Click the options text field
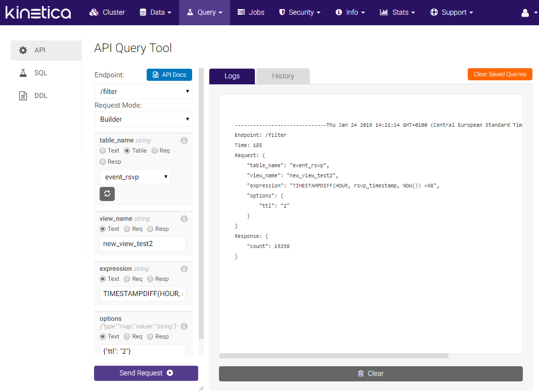Image resolution: width=539 pixels, height=392 pixels. coord(143,351)
